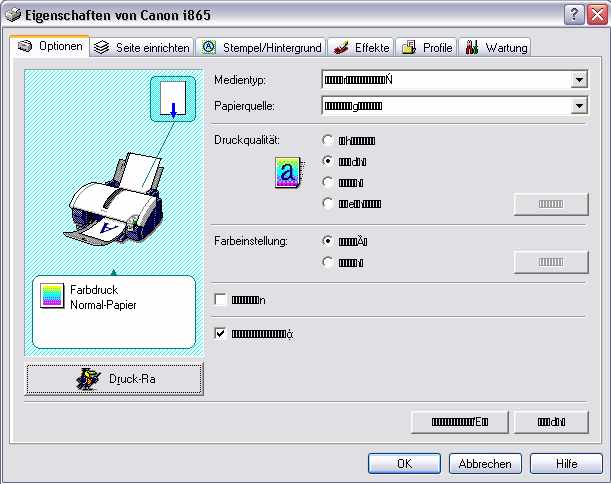Click the stamp icon on Stempel/Hintergrund tab
The height and width of the screenshot is (484, 611).
click(209, 48)
